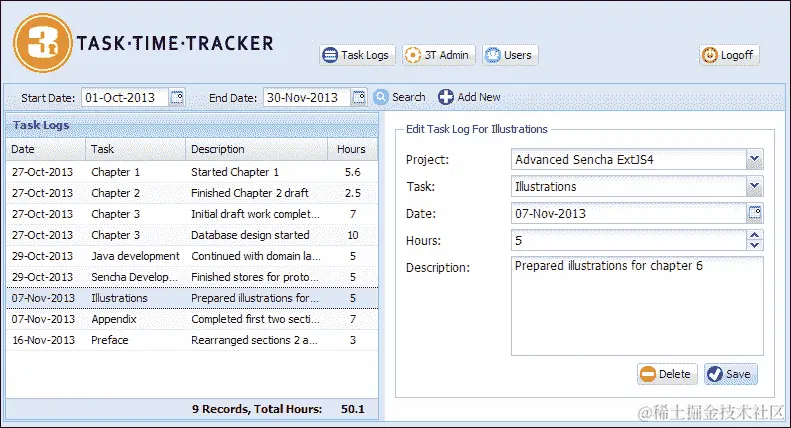Select the Illustrations task row
Image resolution: width=791 pixels, height=428 pixels.
pyautogui.click(x=192, y=298)
